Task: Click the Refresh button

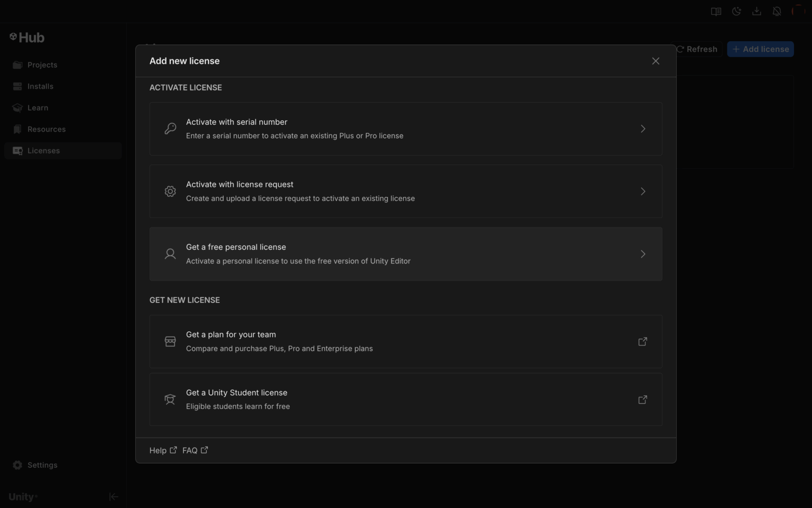Action: [x=697, y=49]
